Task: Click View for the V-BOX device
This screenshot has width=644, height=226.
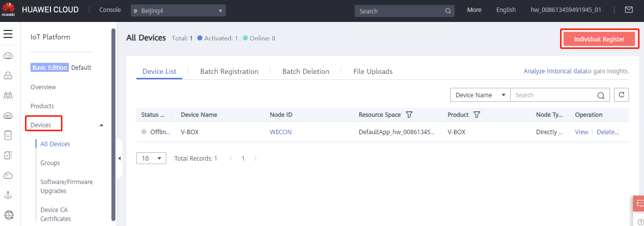Action: tap(582, 132)
